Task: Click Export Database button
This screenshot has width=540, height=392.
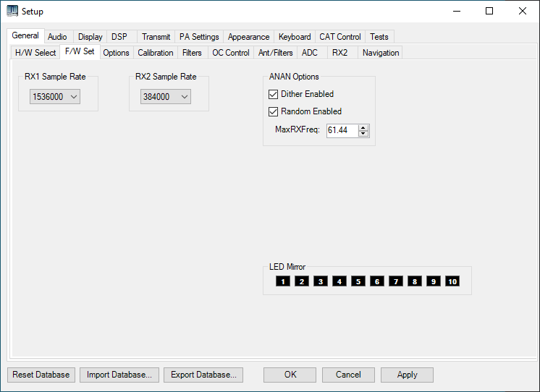Action: [x=203, y=375]
